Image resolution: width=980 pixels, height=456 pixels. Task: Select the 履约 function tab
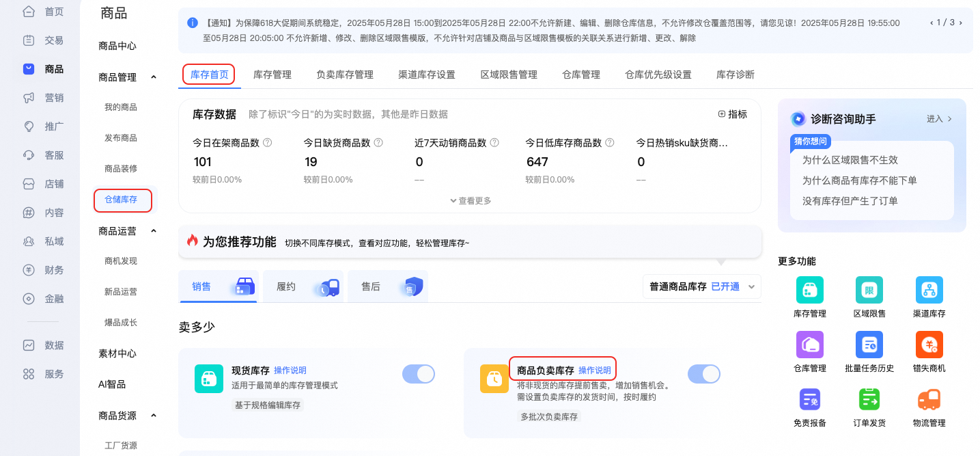click(x=303, y=286)
